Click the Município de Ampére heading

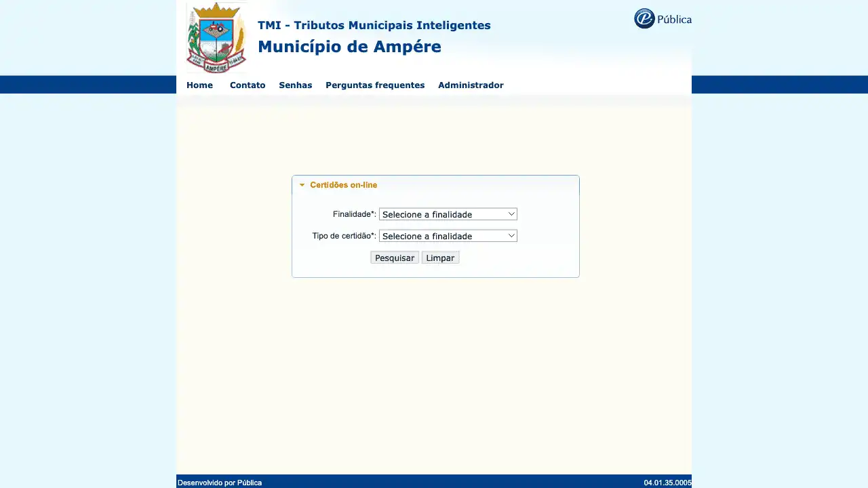[x=349, y=47]
